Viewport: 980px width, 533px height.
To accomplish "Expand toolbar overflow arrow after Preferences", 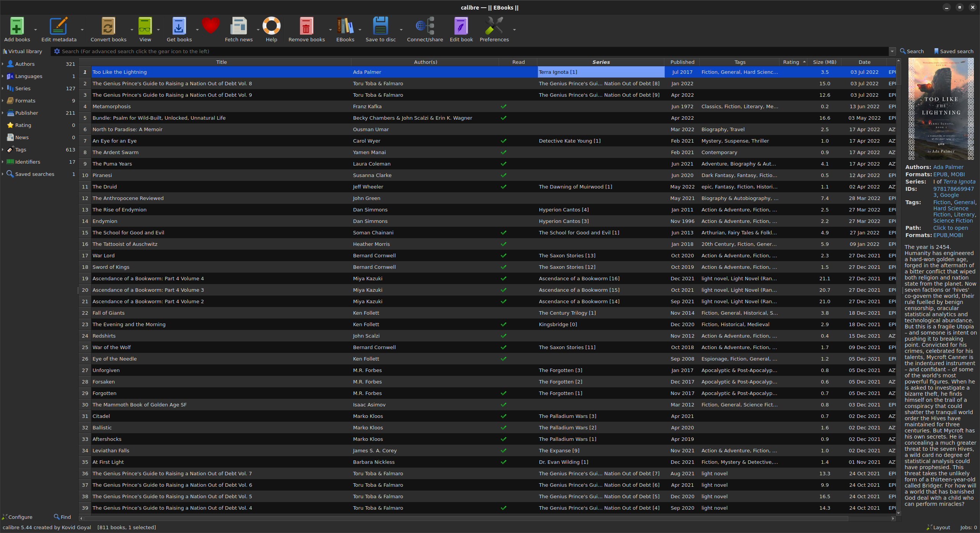I will (514, 29).
